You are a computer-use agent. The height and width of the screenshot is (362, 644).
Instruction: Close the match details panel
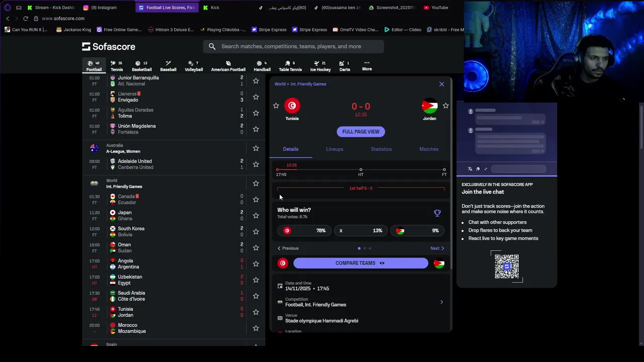(442, 84)
